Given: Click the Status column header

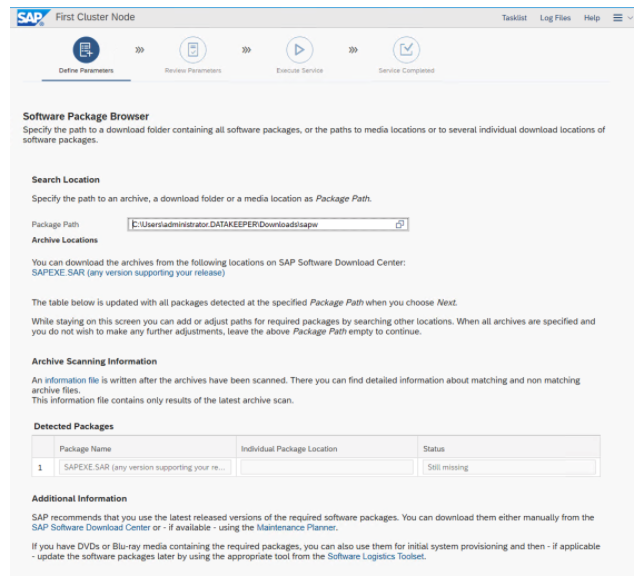Looking at the screenshot, I should pos(434,449).
